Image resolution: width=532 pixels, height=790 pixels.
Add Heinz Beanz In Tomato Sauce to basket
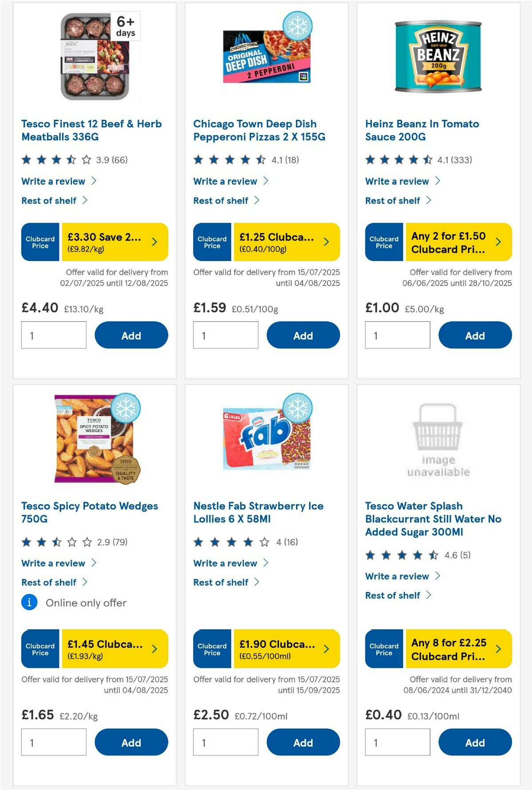coord(474,335)
